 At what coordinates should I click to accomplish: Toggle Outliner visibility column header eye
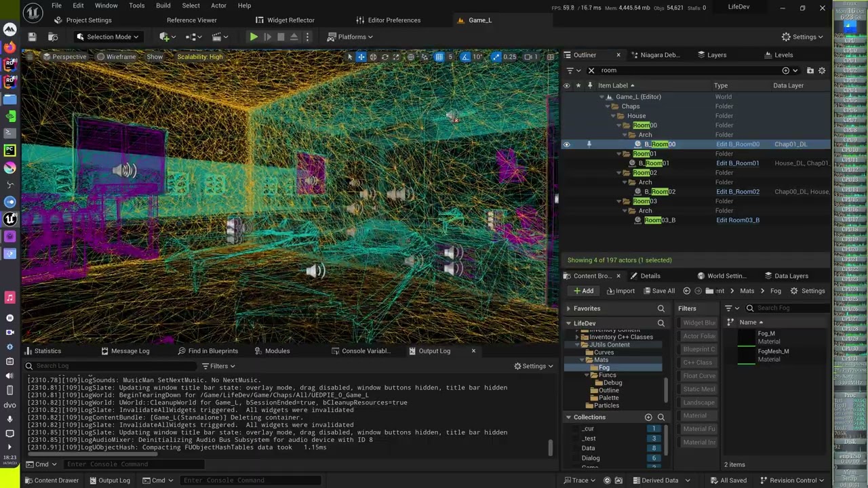coord(566,85)
